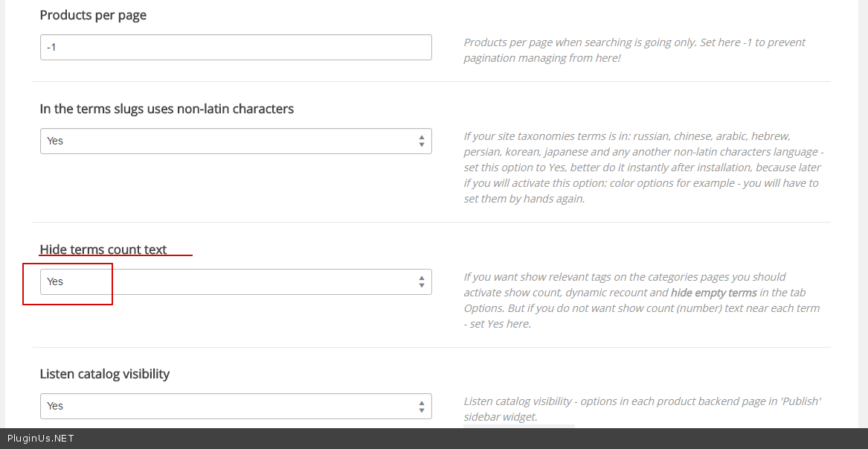Click the arrows icon on non-latin characters select
The width and height of the screenshot is (868, 449).
point(422,141)
